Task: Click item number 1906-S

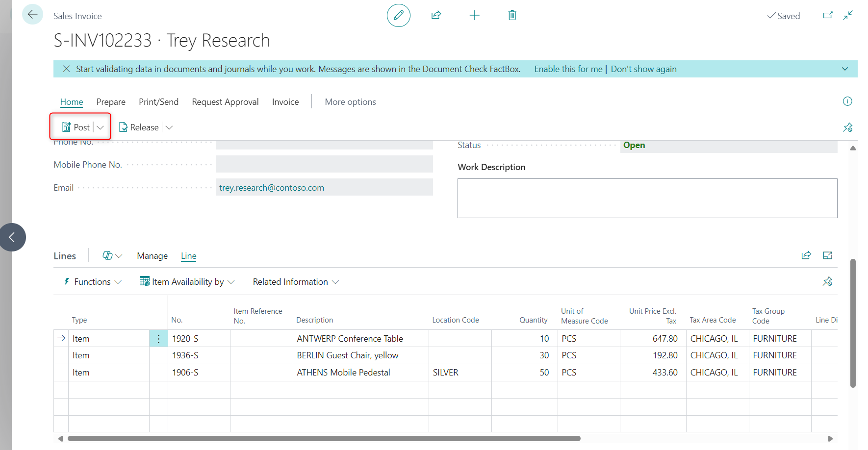Action: [x=185, y=373]
